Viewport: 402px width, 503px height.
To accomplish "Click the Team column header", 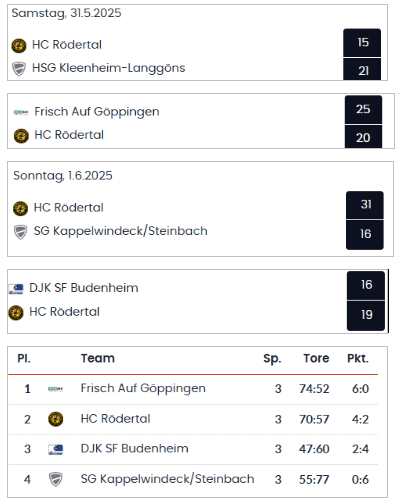I will pos(98,358).
